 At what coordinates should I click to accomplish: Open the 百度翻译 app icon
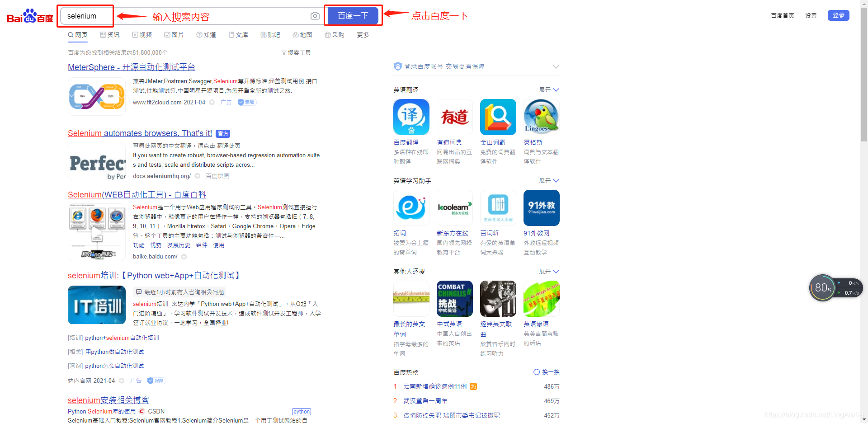click(411, 117)
